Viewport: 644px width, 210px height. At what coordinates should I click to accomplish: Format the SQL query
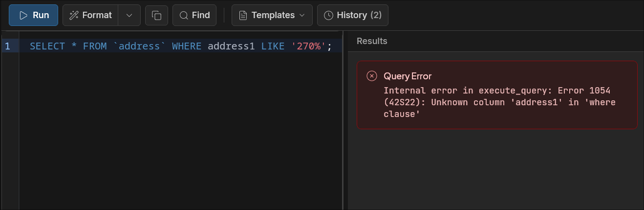coord(90,15)
